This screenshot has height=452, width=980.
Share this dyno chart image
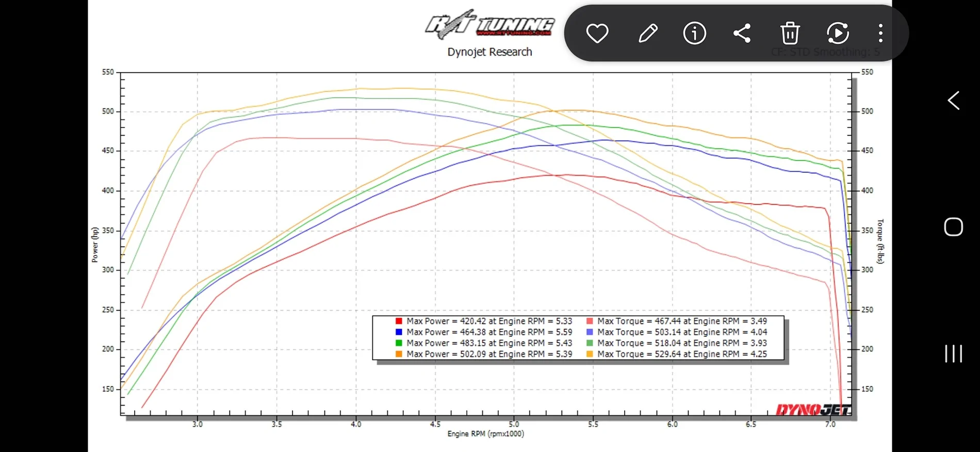pyautogui.click(x=742, y=34)
